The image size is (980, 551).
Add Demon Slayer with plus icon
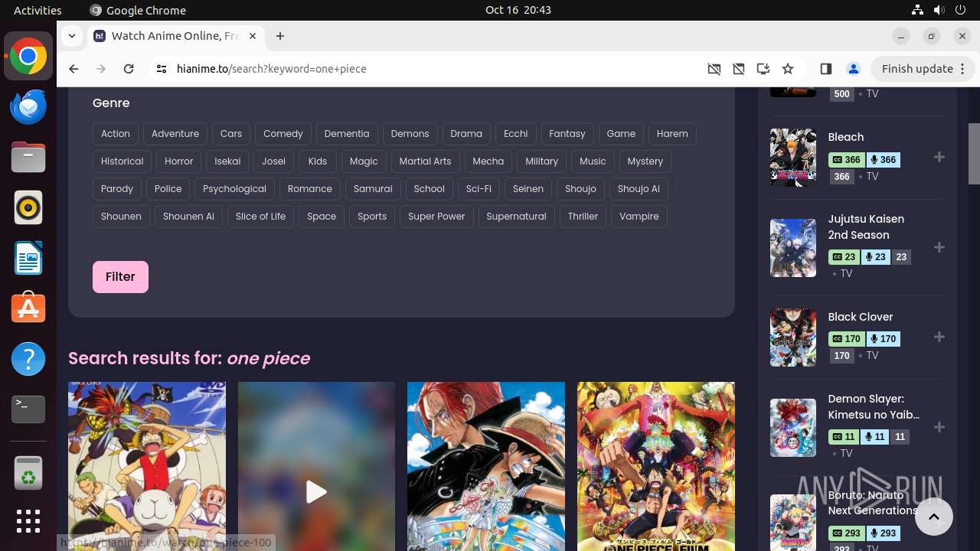point(939,427)
